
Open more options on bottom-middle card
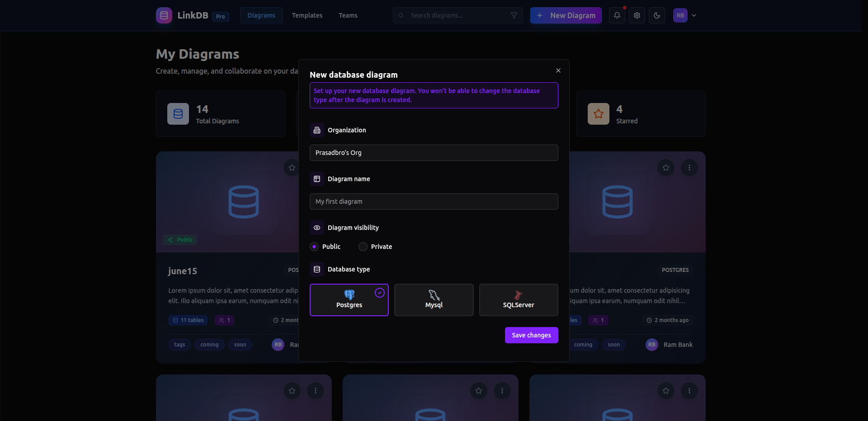[502, 391]
